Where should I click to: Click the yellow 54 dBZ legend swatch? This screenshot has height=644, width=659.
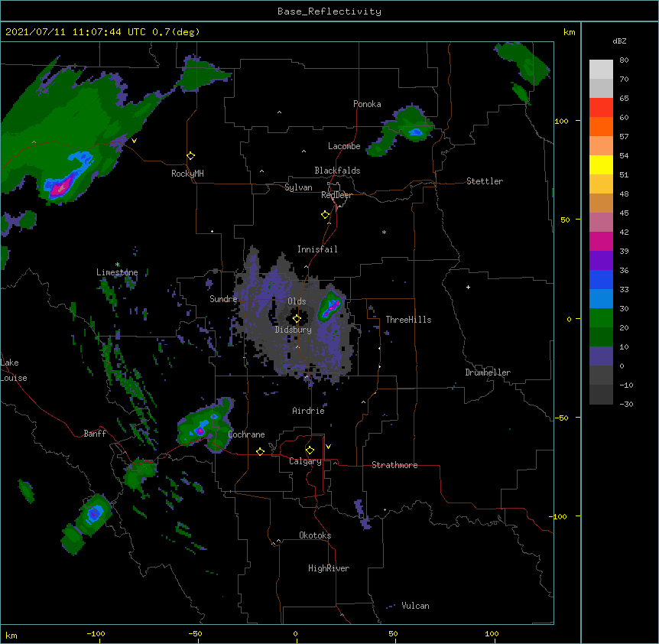[x=601, y=164]
